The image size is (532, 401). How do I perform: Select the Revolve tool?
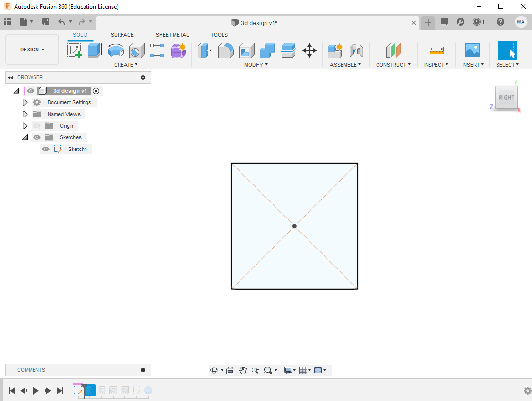[x=116, y=50]
